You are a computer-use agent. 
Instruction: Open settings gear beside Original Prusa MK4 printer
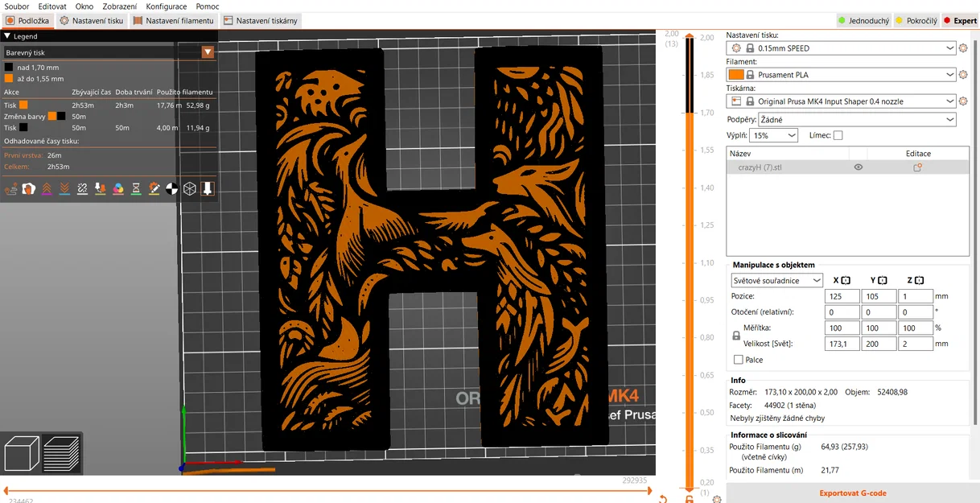click(x=963, y=101)
